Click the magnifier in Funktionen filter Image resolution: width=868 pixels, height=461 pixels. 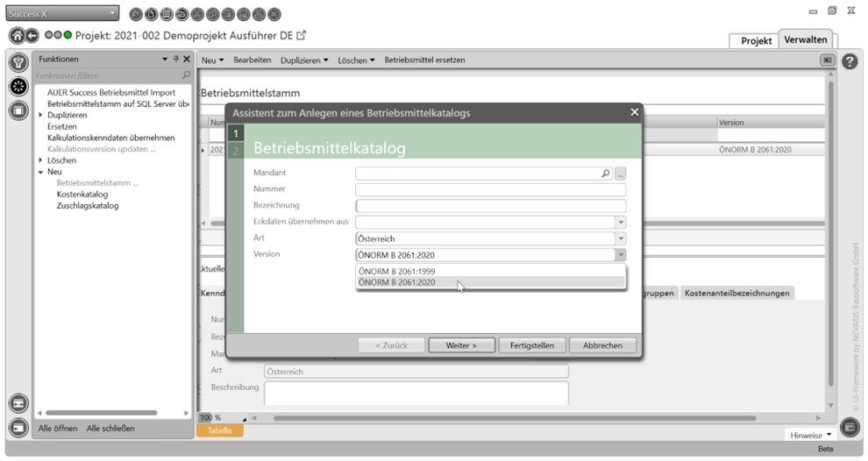[x=186, y=75]
